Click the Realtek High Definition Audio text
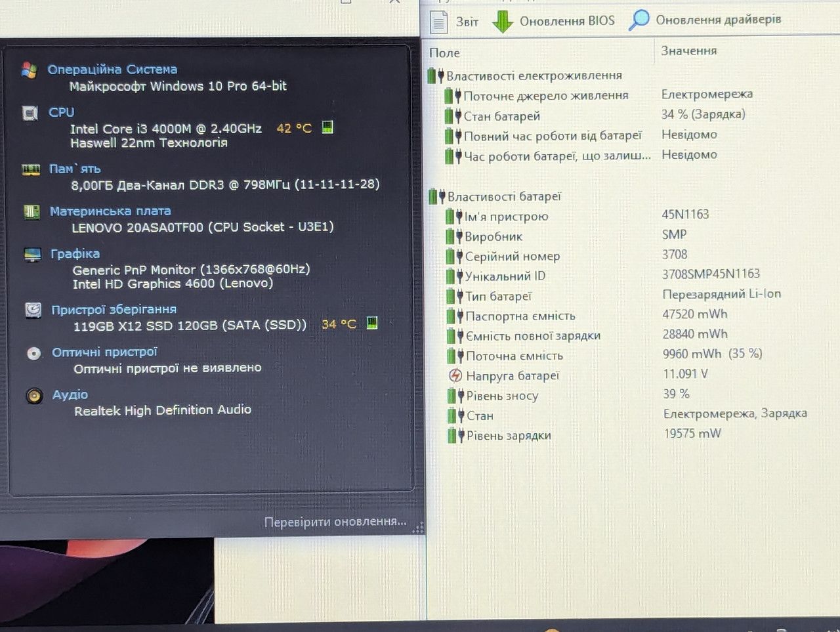This screenshot has height=632, width=840. (163, 410)
